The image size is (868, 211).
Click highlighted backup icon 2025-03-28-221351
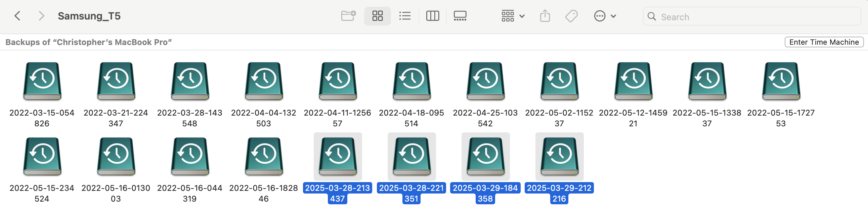(x=412, y=157)
